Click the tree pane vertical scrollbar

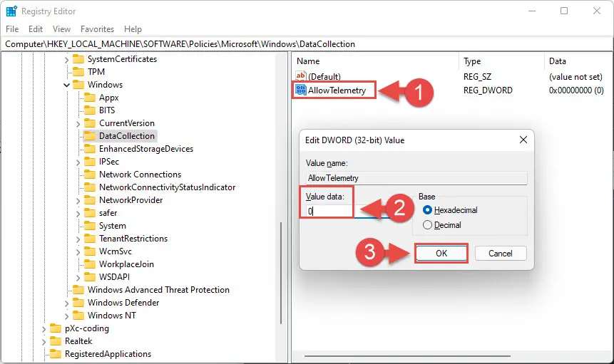(281, 273)
